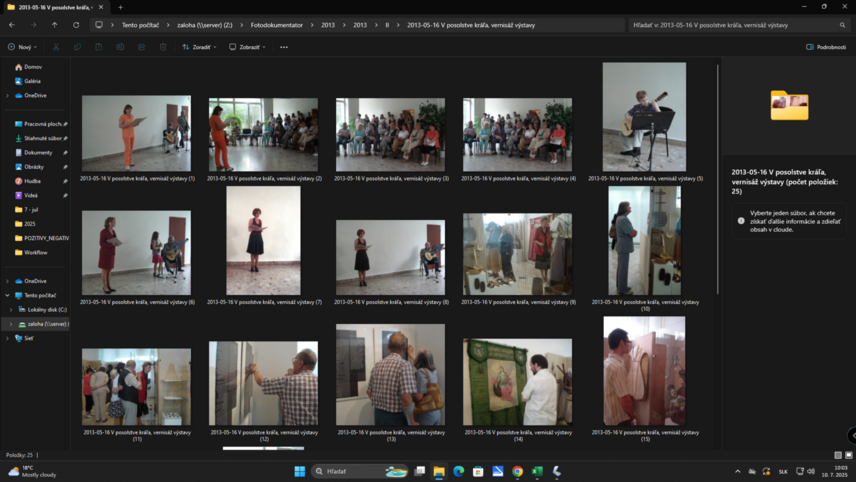This screenshot has height=482, width=856.
Task: Click the Delete trash icon
Action: click(x=163, y=47)
